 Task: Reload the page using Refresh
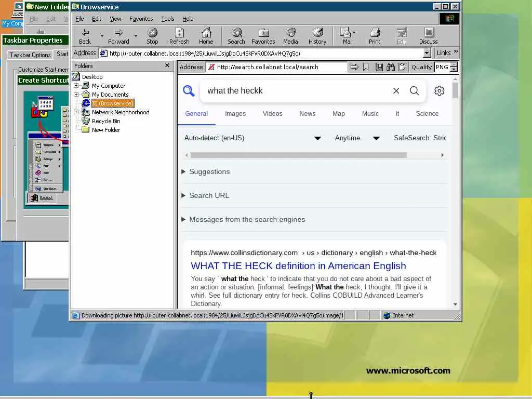point(179,36)
